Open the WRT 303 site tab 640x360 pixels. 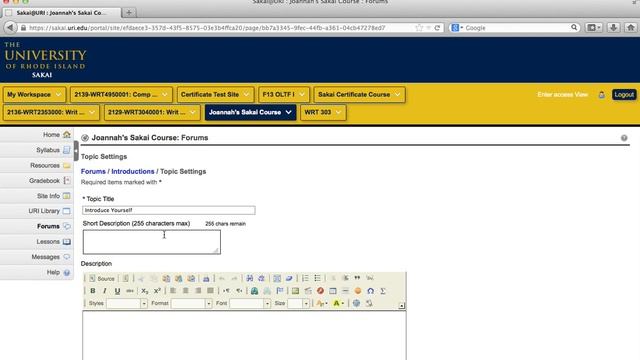click(x=323, y=112)
